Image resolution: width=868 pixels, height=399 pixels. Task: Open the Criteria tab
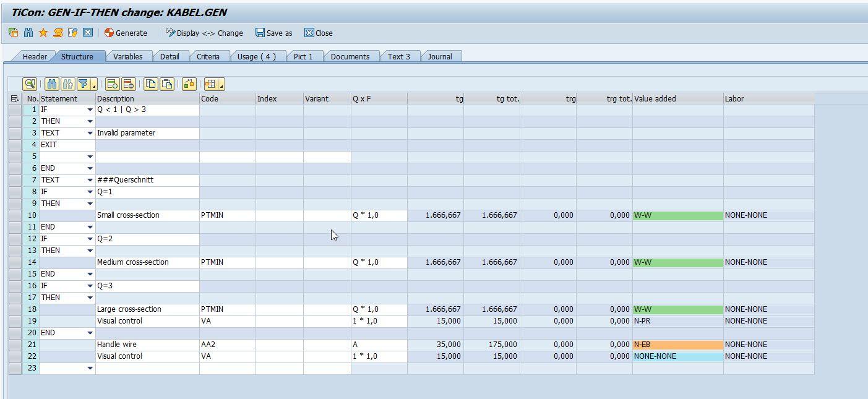pos(208,56)
